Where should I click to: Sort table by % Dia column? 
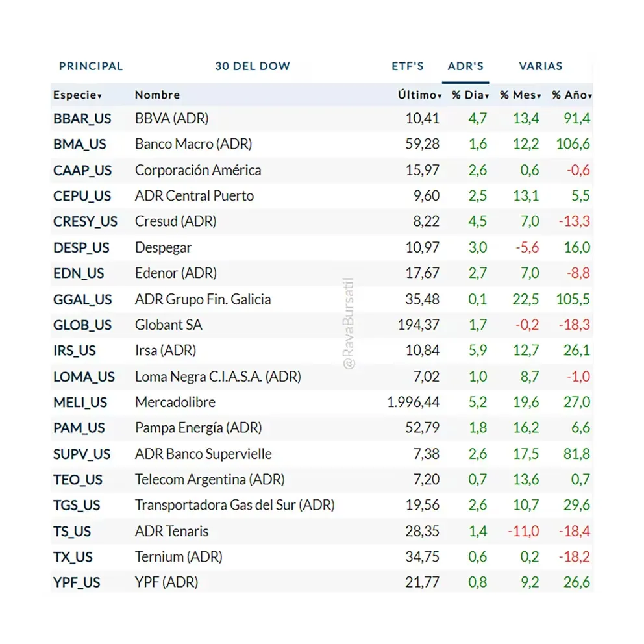(470, 95)
